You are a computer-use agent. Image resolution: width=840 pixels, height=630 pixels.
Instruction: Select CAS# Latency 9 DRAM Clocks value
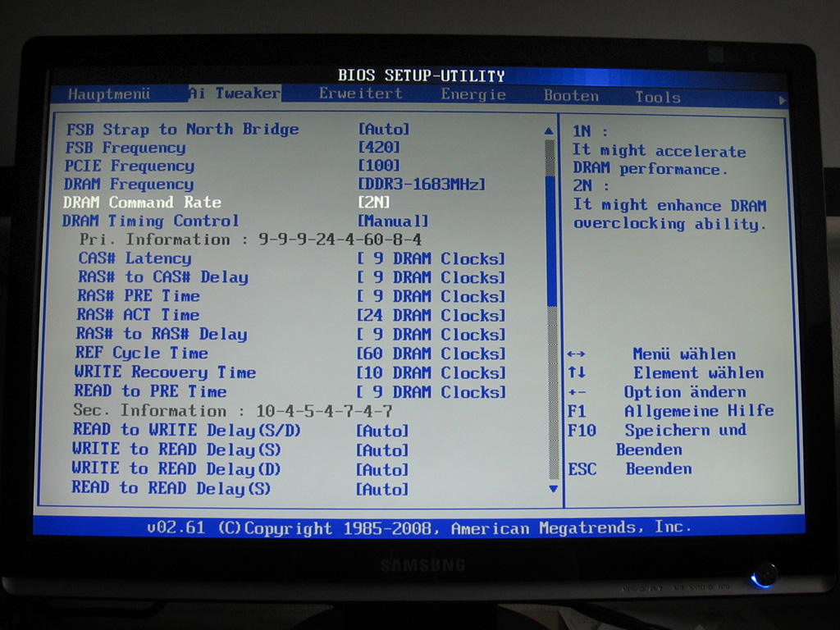[x=431, y=259]
